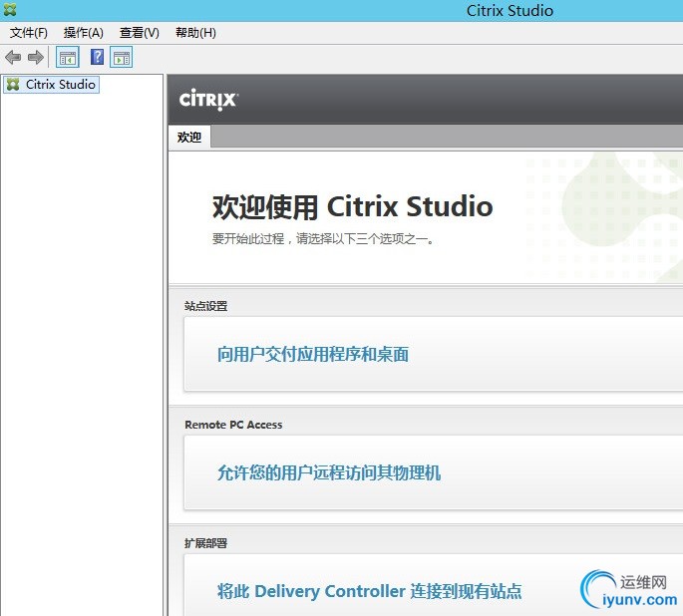The width and height of the screenshot is (683, 616).
Task: Click the 要开始此过程 instruction text
Action: coord(323,239)
